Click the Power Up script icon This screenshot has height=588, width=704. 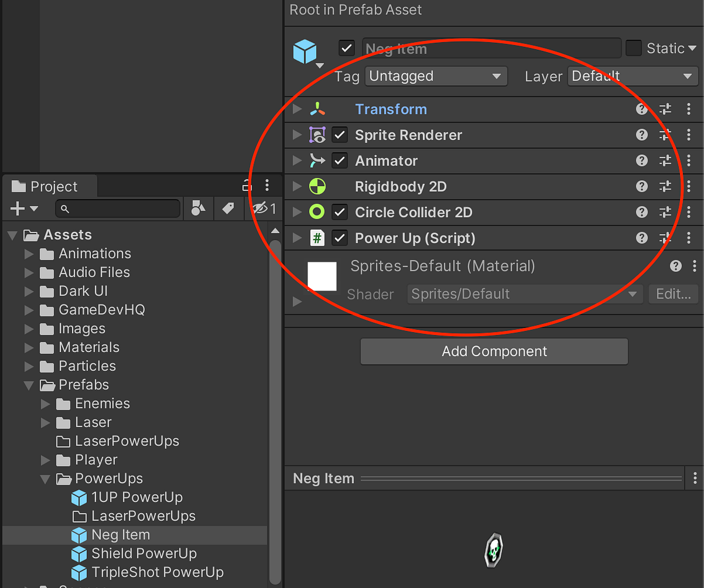[317, 238]
